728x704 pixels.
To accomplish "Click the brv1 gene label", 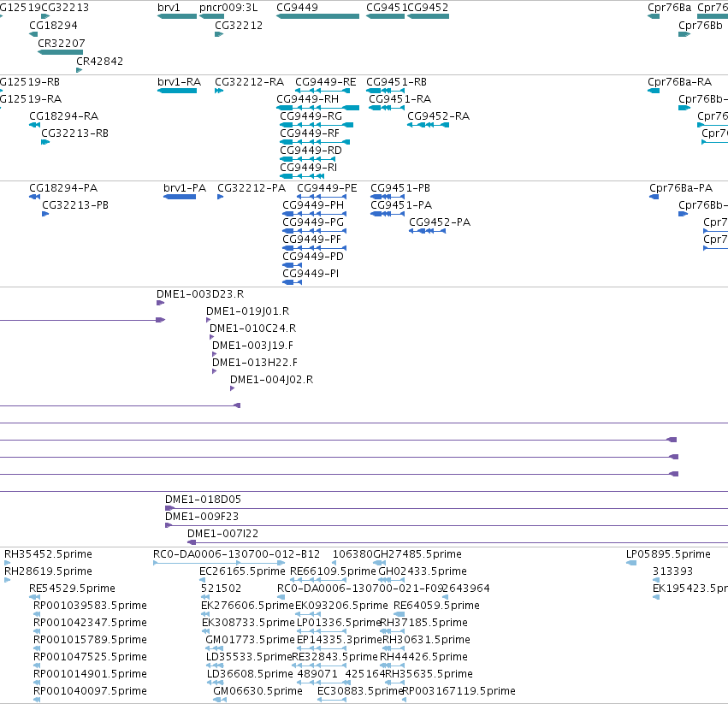I will point(169,8).
